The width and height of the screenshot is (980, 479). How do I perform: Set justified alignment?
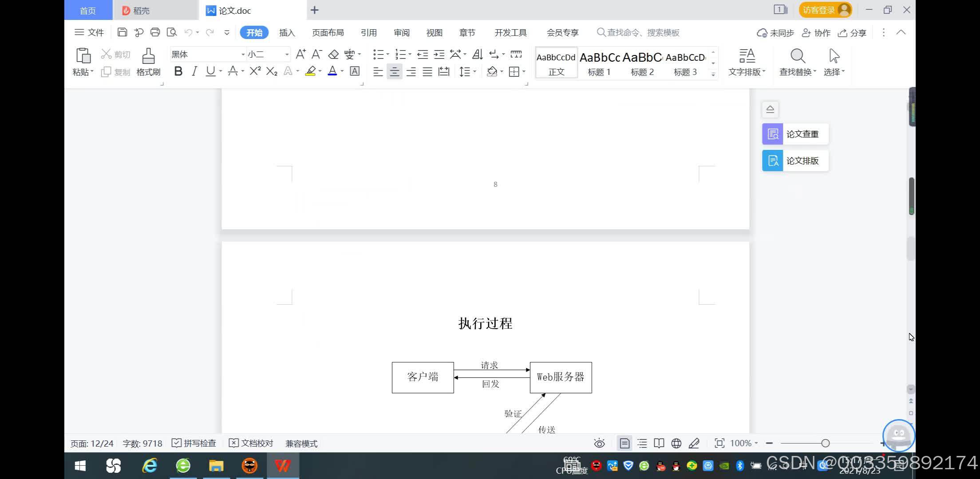pyautogui.click(x=427, y=71)
